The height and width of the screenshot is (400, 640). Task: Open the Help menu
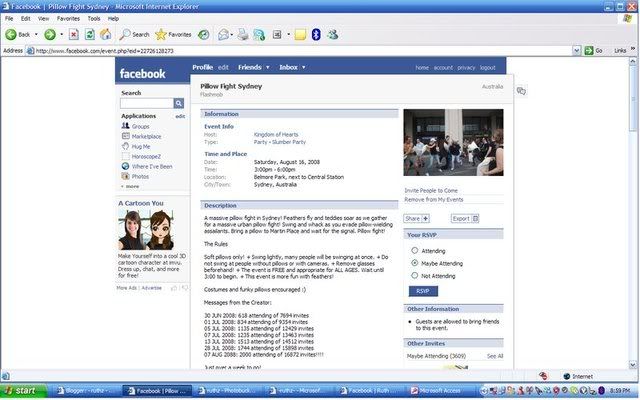pos(113,19)
